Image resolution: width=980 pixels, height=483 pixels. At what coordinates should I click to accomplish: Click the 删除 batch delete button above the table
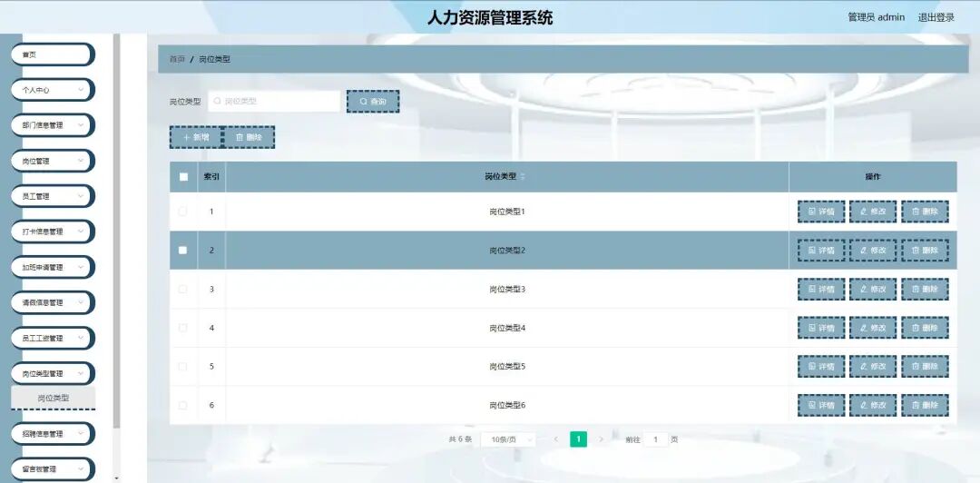point(249,137)
